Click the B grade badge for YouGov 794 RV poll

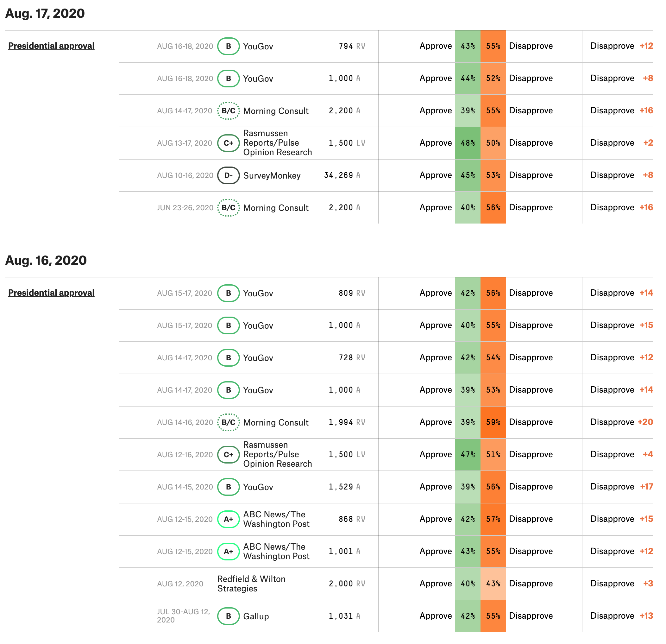pos(228,46)
